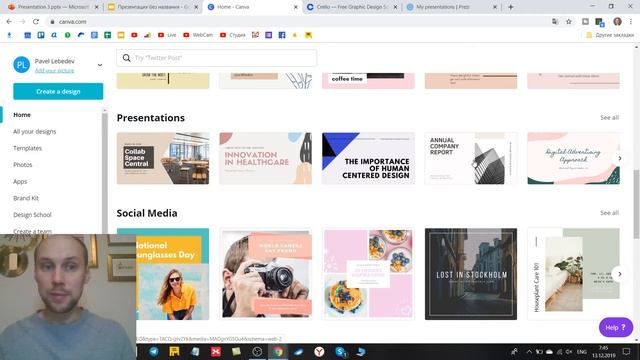Open Brand Kit in the sidebar
The image size is (640, 360).
[26, 198]
